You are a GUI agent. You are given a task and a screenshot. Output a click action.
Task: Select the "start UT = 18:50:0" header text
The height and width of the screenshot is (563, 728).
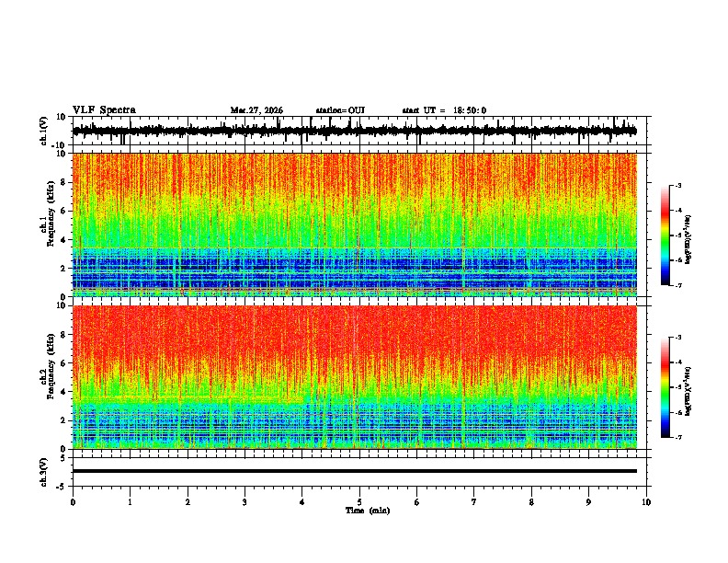point(444,110)
